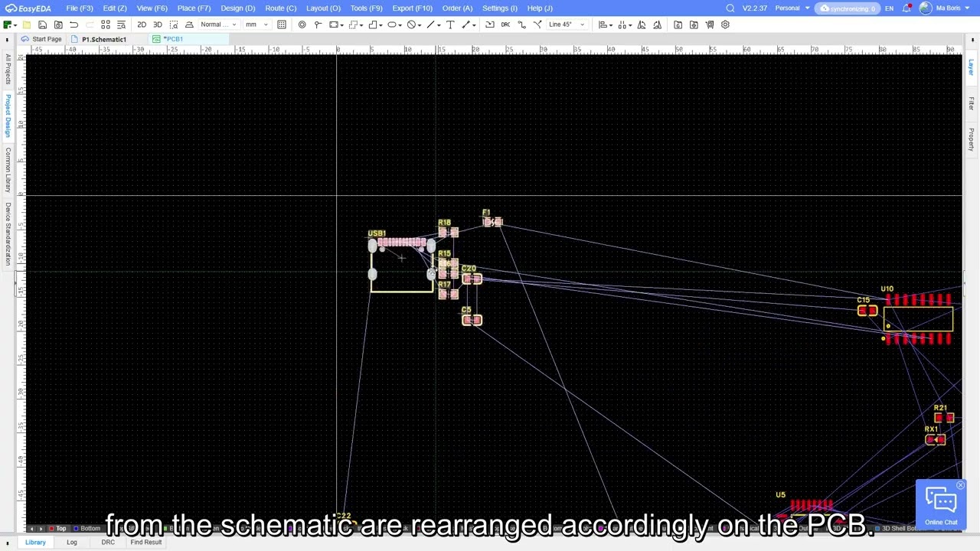Open the Export menu

click(x=412, y=8)
